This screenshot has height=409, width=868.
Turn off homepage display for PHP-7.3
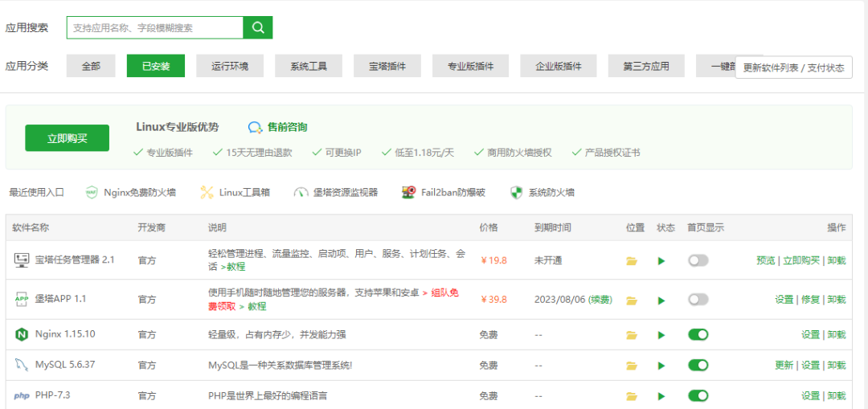click(x=698, y=395)
